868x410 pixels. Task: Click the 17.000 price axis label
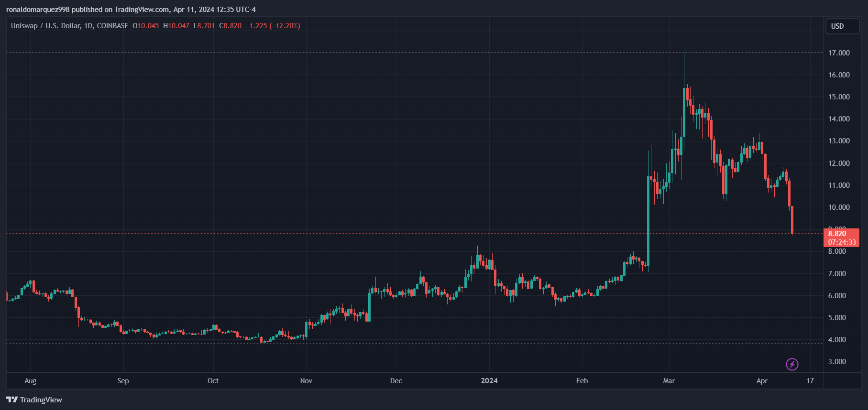tap(839, 53)
